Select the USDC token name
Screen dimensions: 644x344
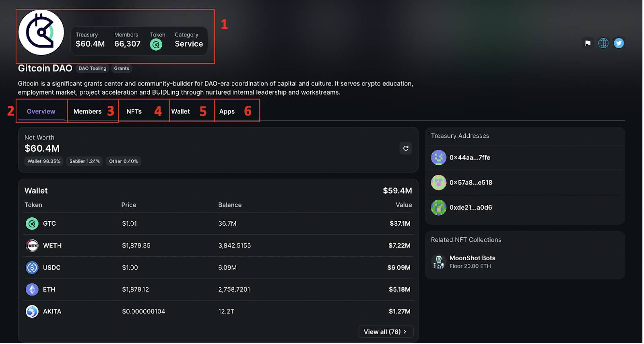(x=52, y=268)
